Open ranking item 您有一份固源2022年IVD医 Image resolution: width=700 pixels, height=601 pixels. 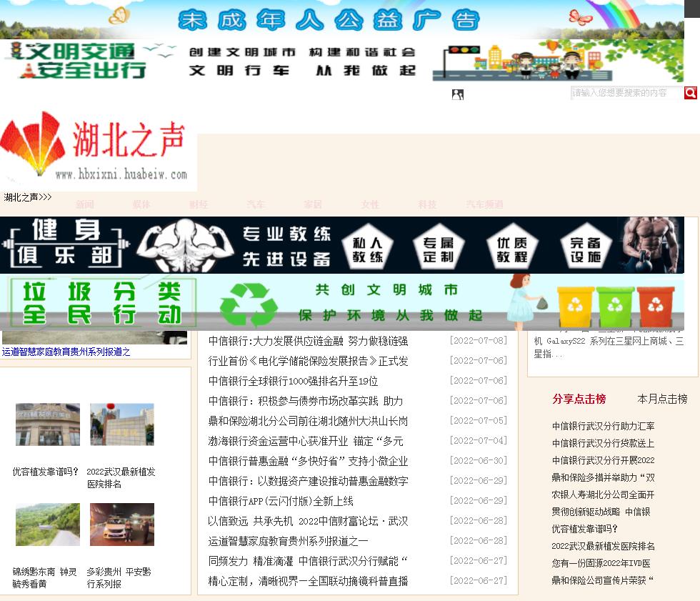601,564
